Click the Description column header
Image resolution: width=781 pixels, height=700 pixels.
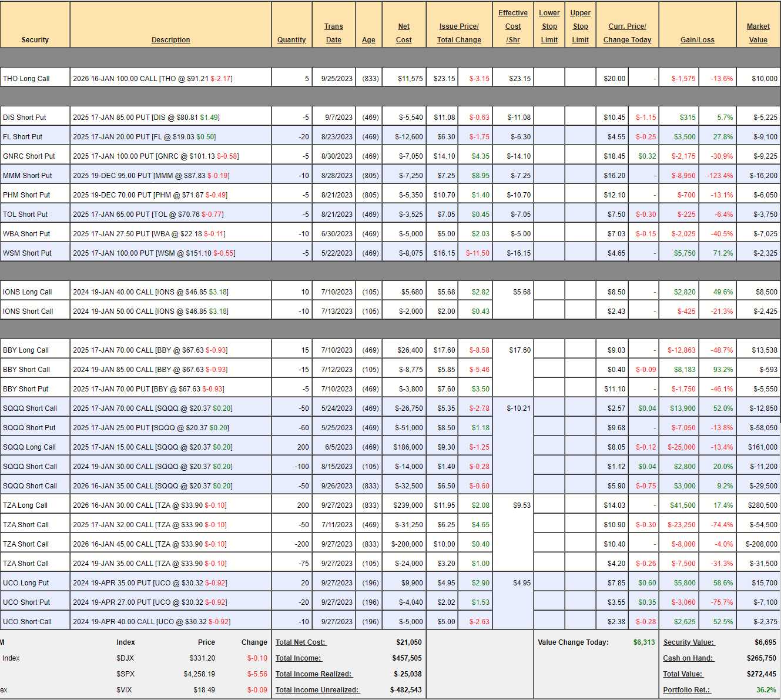(170, 40)
